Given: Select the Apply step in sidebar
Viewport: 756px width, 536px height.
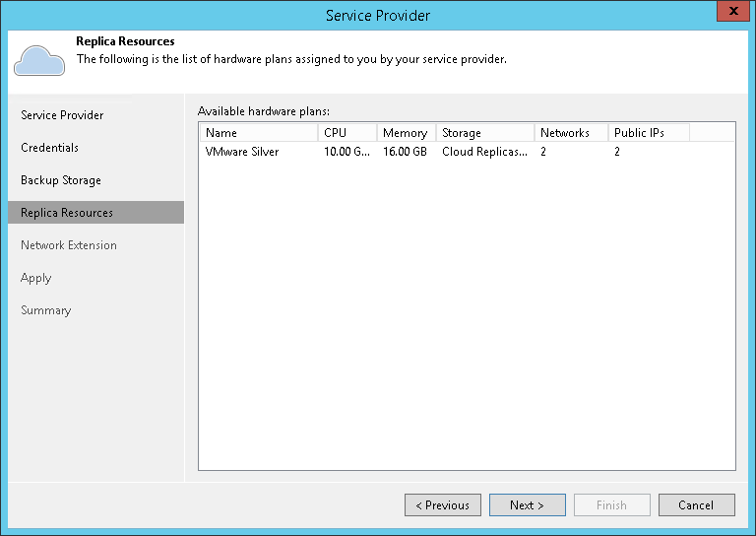Looking at the screenshot, I should click(36, 278).
